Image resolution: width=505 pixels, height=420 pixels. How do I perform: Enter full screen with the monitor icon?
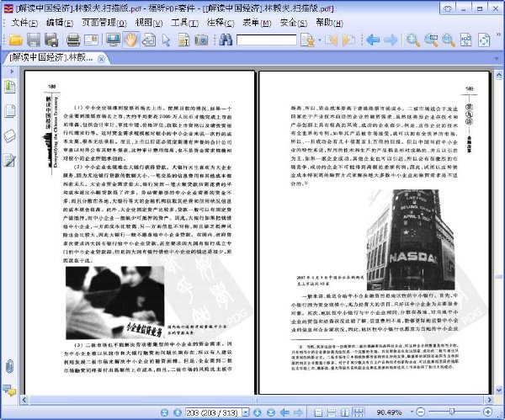(x=113, y=40)
